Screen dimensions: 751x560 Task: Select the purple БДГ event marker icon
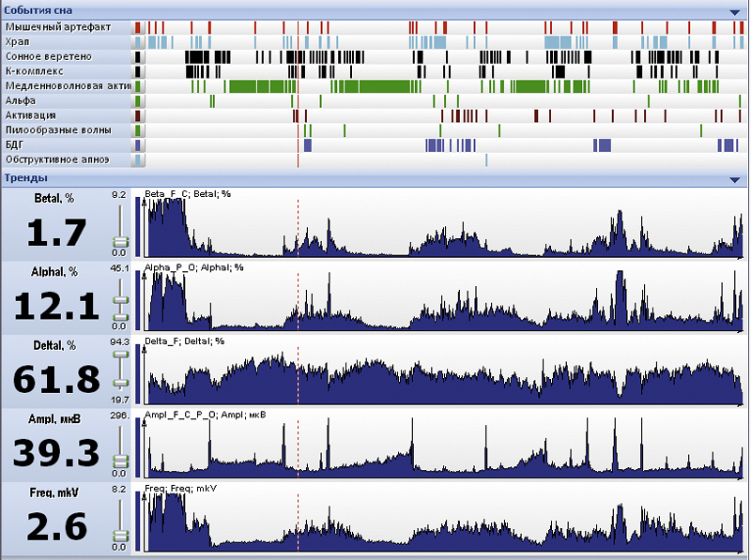click(138, 145)
